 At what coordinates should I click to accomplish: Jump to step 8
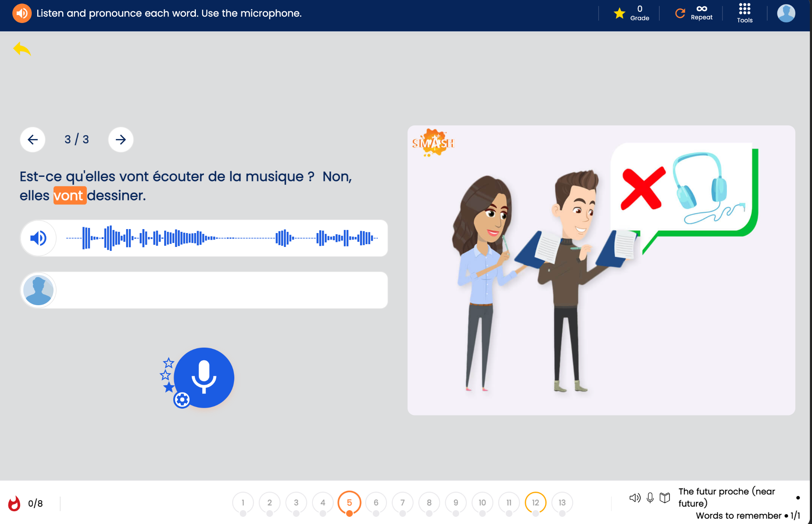429,503
